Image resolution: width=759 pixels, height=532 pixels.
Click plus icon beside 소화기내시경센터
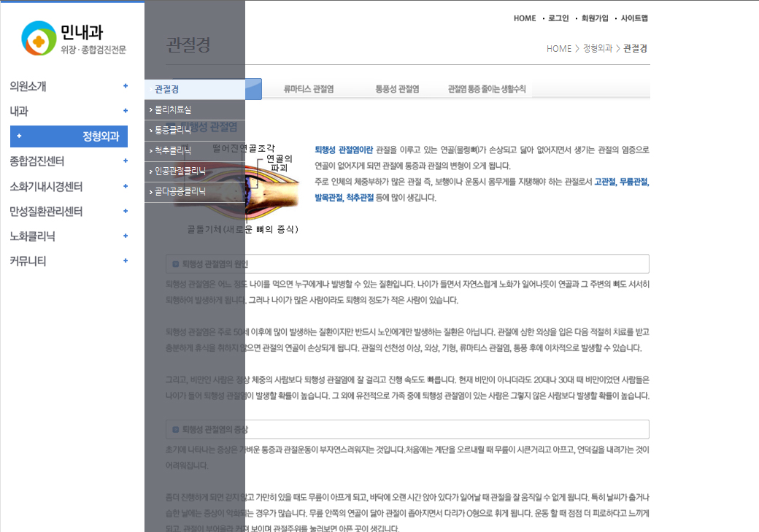[x=126, y=186]
